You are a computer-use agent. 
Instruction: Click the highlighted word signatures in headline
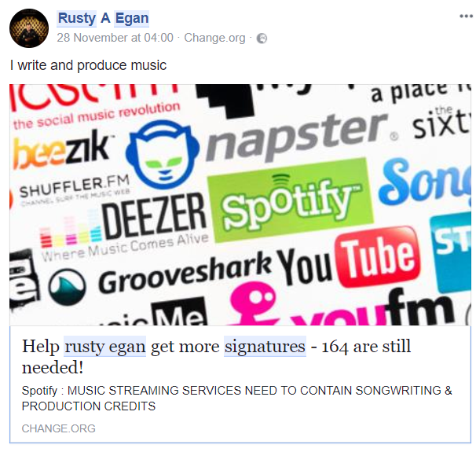pyautogui.click(x=265, y=347)
